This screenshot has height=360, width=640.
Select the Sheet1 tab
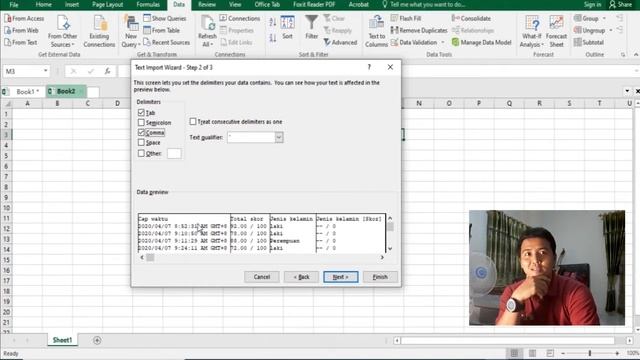click(x=62, y=340)
